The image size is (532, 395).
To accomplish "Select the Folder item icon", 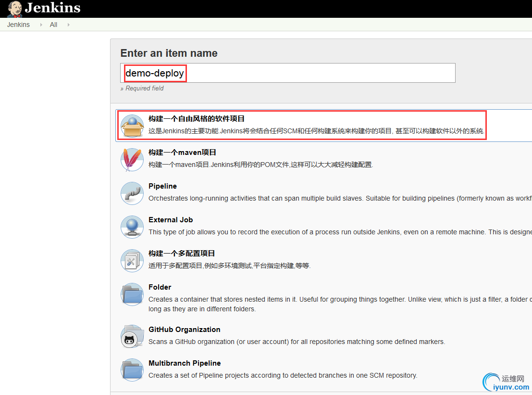I will click(132, 294).
